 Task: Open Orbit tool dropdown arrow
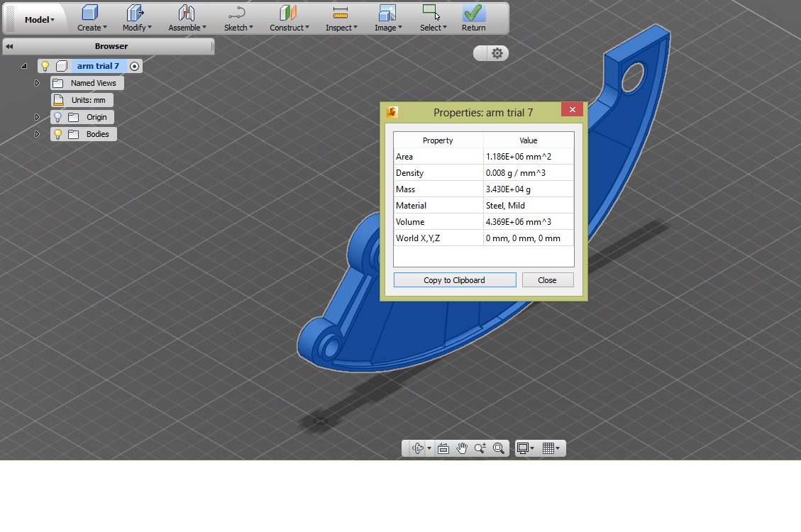point(429,448)
